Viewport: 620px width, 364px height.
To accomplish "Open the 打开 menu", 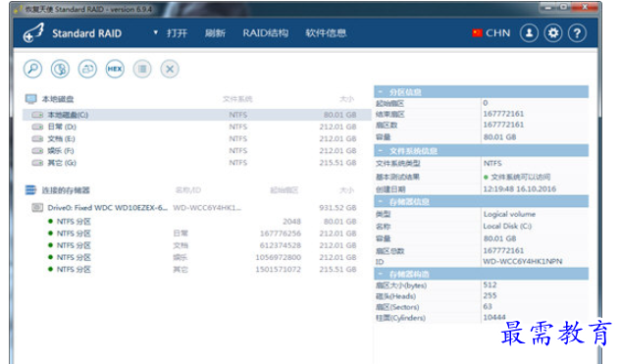I will [177, 32].
